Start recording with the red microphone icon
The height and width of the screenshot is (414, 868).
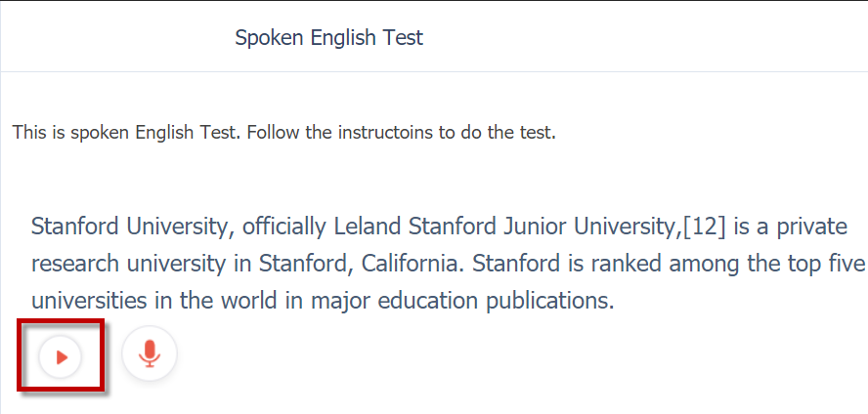(x=150, y=353)
